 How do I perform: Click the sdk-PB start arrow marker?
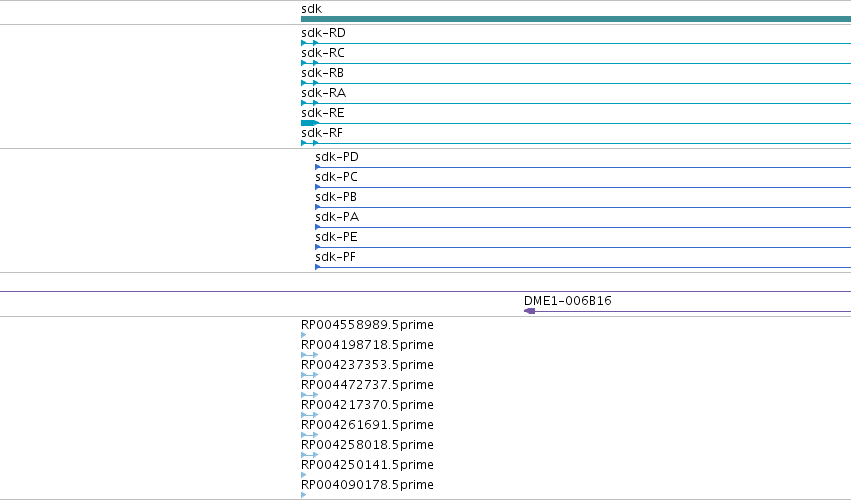[317, 207]
